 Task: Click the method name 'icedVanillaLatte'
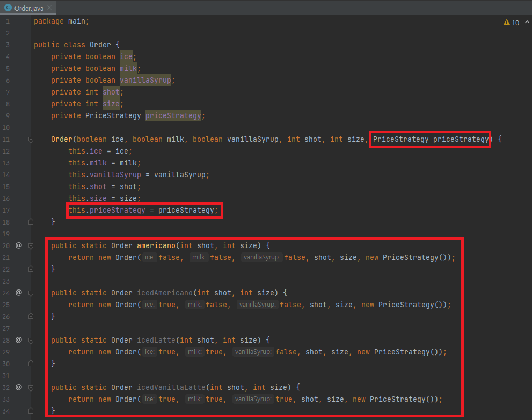(171, 387)
